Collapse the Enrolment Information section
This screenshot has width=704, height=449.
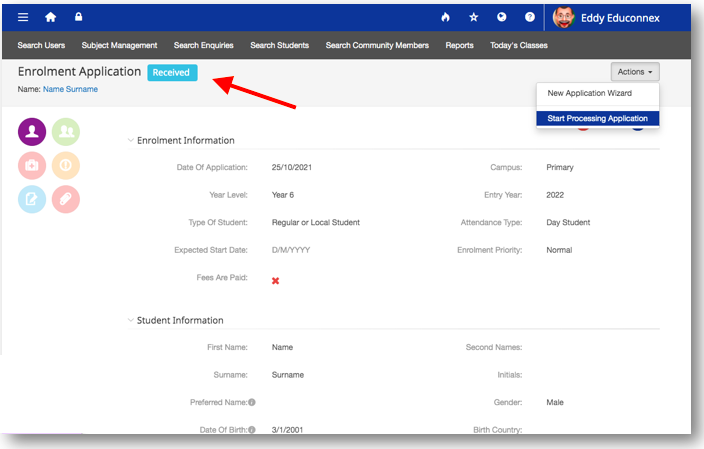(x=131, y=140)
